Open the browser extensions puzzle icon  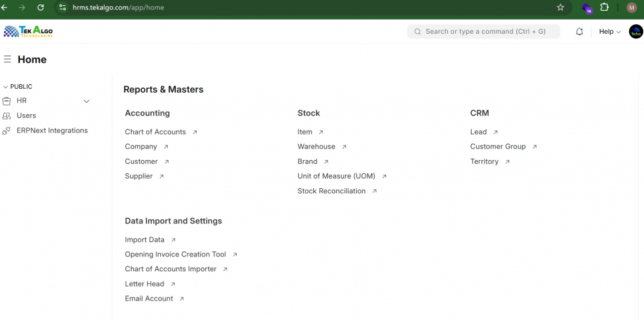pos(604,7)
